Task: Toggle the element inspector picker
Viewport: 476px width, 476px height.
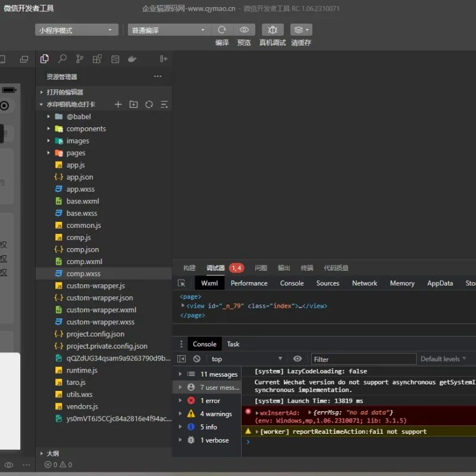Action: click(x=181, y=283)
